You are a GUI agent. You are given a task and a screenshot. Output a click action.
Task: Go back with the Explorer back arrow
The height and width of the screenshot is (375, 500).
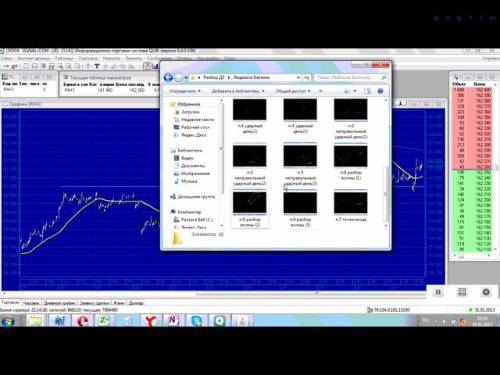pos(168,77)
